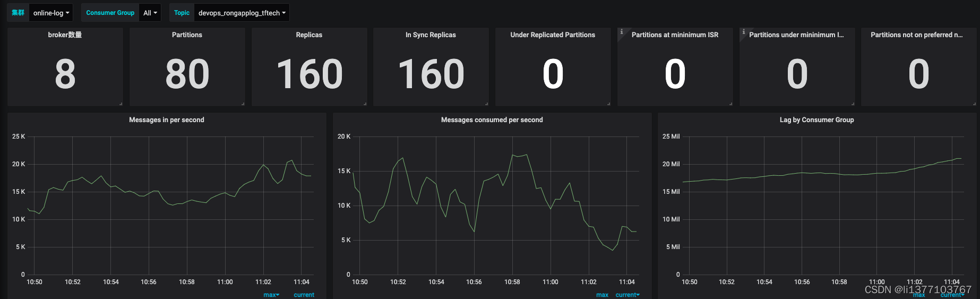Open the Partitions panel title menu
The height and width of the screenshot is (299, 980).
click(x=187, y=35)
